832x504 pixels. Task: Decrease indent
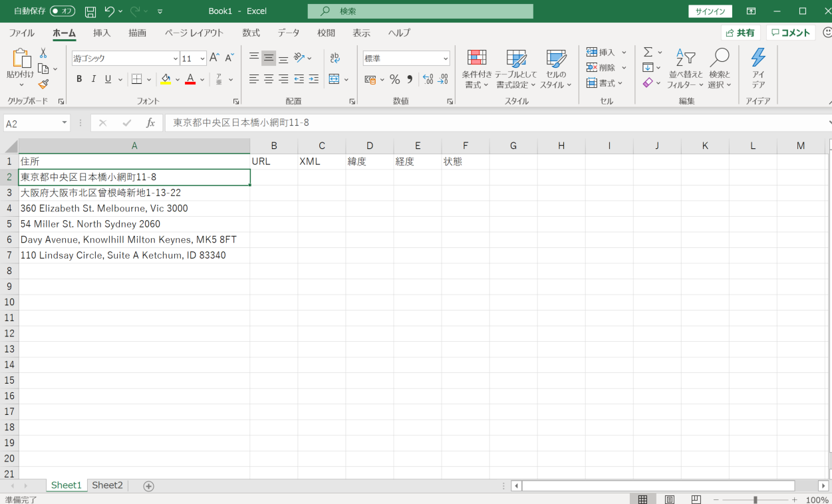click(x=299, y=79)
